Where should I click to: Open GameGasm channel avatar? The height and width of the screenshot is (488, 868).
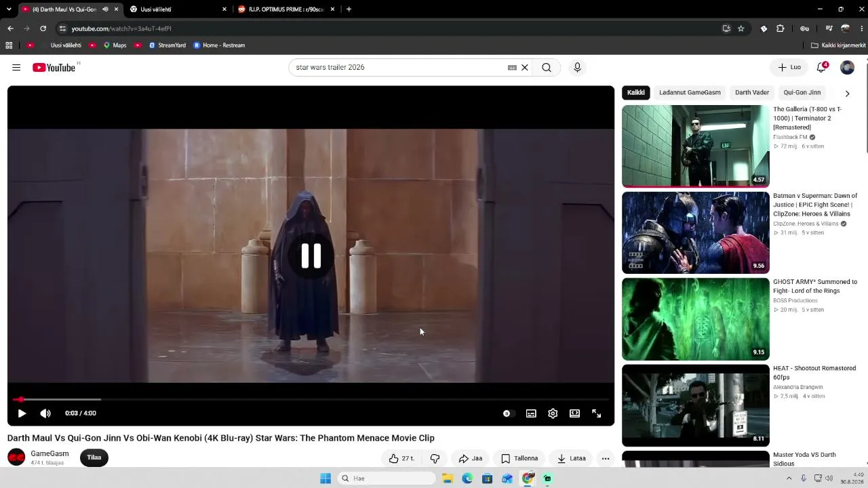tap(16, 457)
